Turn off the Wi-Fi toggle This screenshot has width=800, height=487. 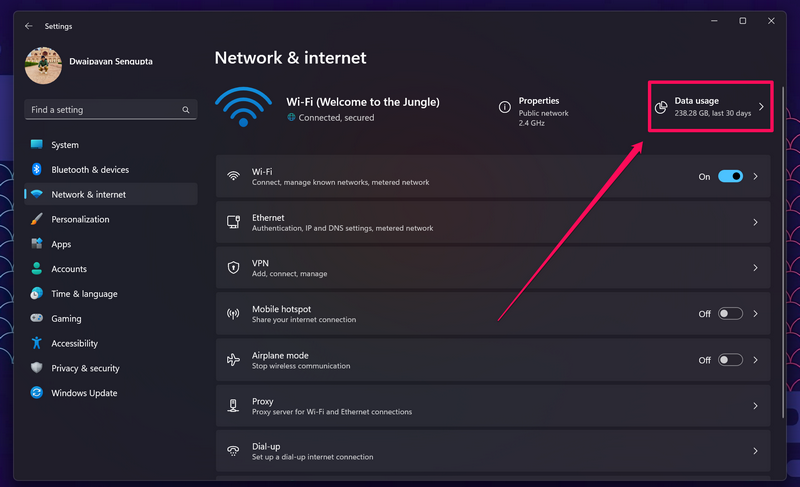tap(730, 176)
